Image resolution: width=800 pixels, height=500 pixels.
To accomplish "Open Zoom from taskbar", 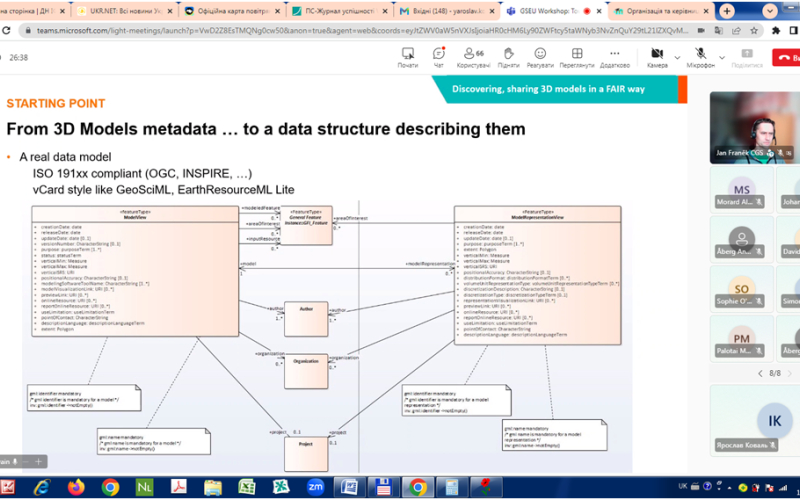I will (x=315, y=488).
